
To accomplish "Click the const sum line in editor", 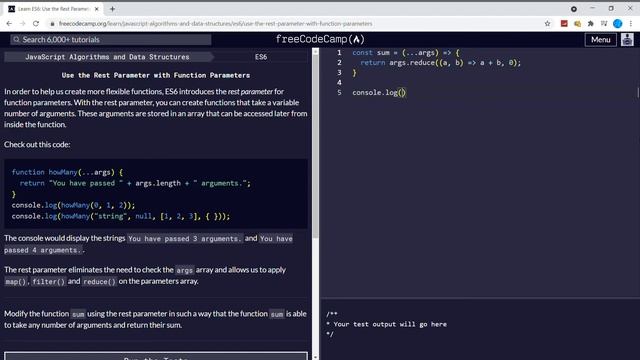I will pos(406,53).
